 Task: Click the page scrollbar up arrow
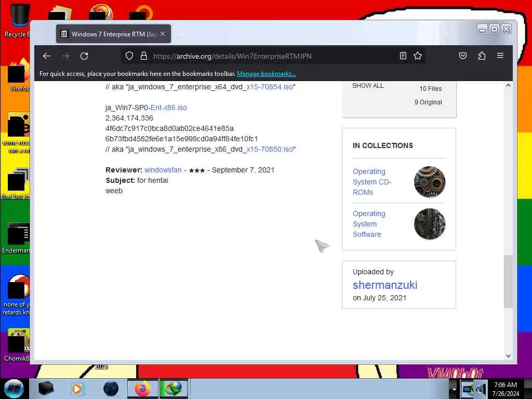point(508,86)
